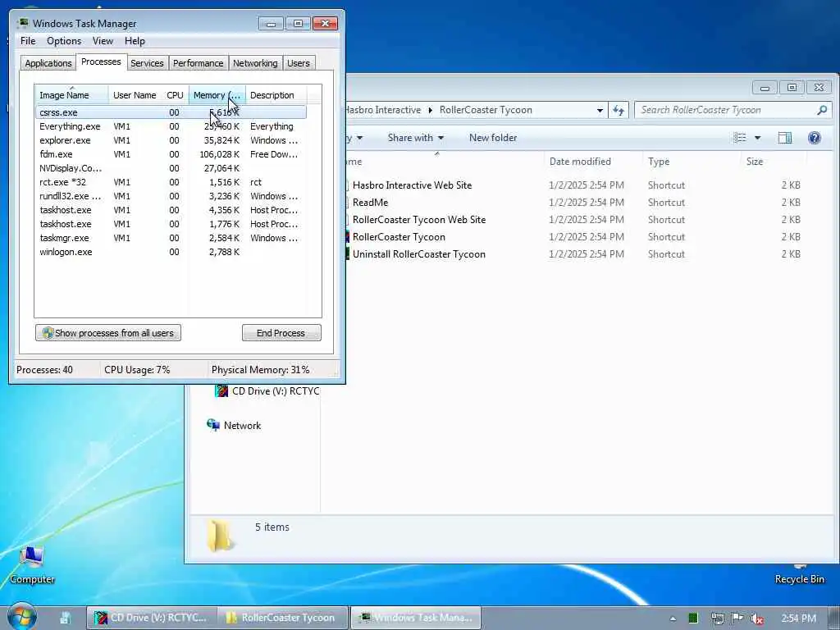Click the RollerCoaster Tycoon breadcrumb segment
This screenshot has height=630, width=840.
tap(486, 110)
